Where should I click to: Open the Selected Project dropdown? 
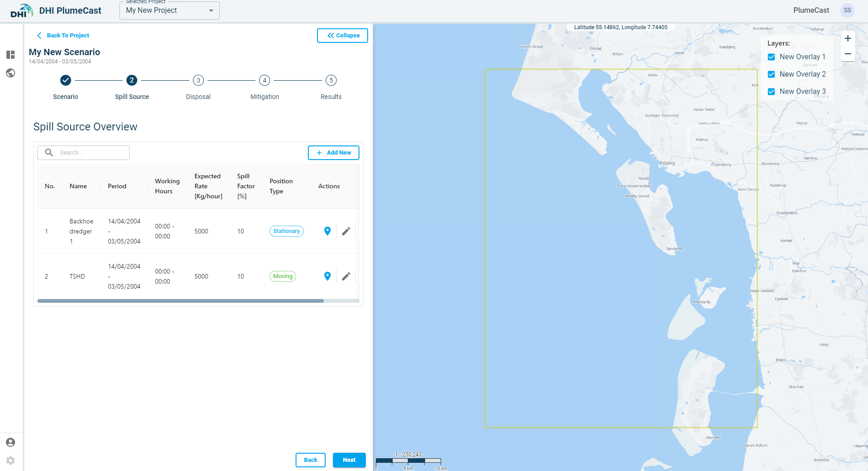tap(169, 10)
